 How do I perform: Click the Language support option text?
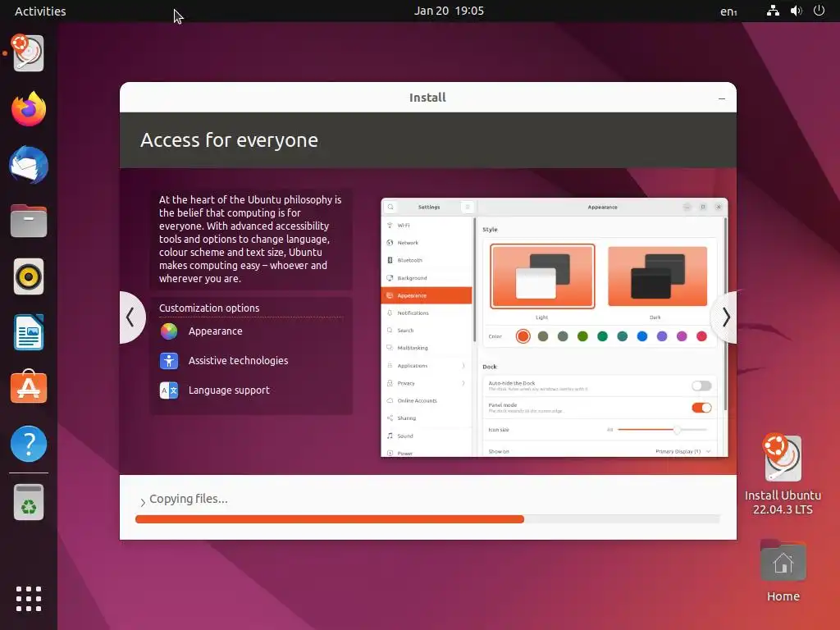pos(229,390)
